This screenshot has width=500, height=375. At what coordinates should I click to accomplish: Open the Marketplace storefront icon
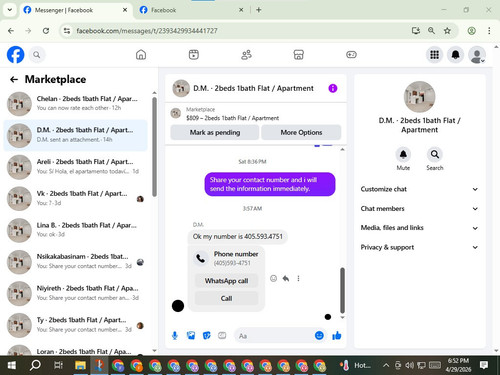[299, 55]
